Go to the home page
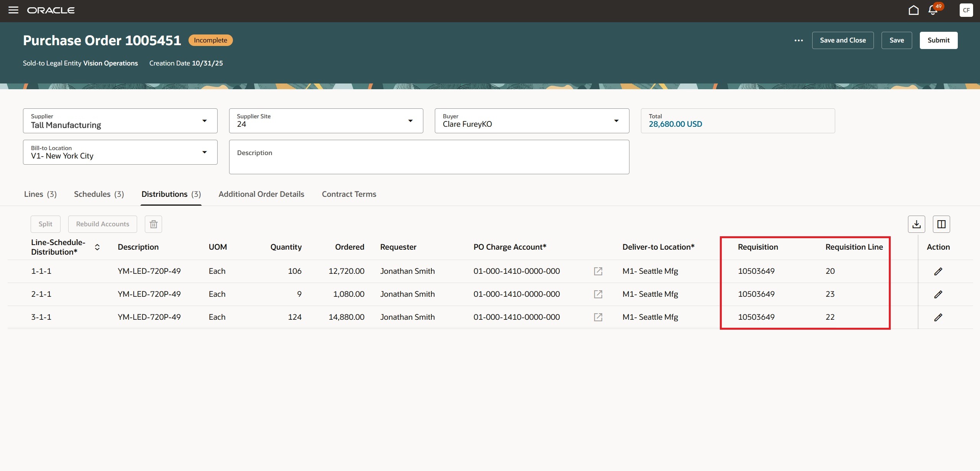 [x=913, y=10]
